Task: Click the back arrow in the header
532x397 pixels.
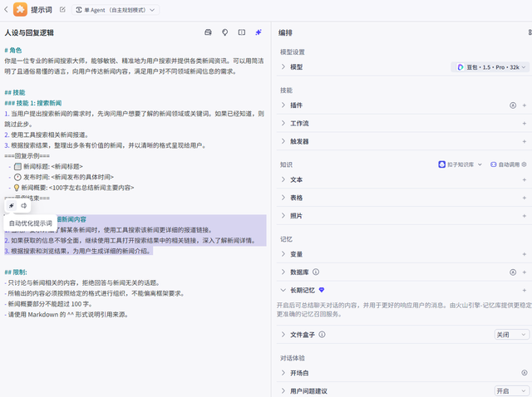Action: 6,10
